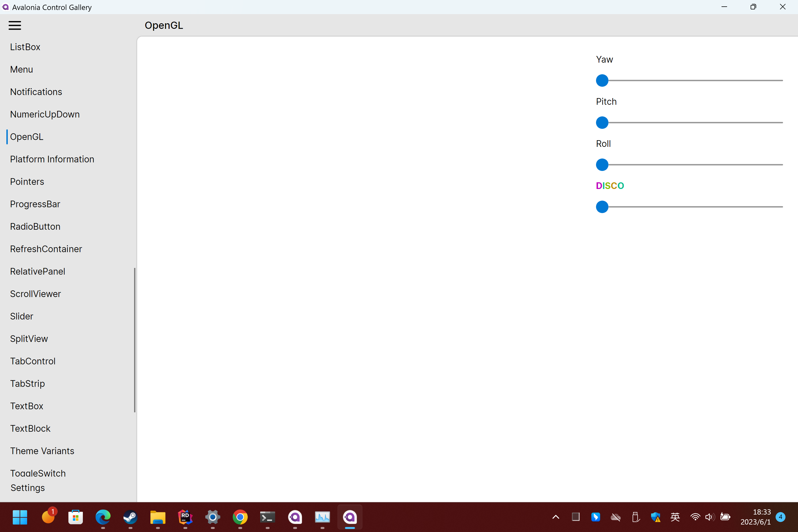
Task: Open Windows Security from the system tray
Action: [656, 517]
